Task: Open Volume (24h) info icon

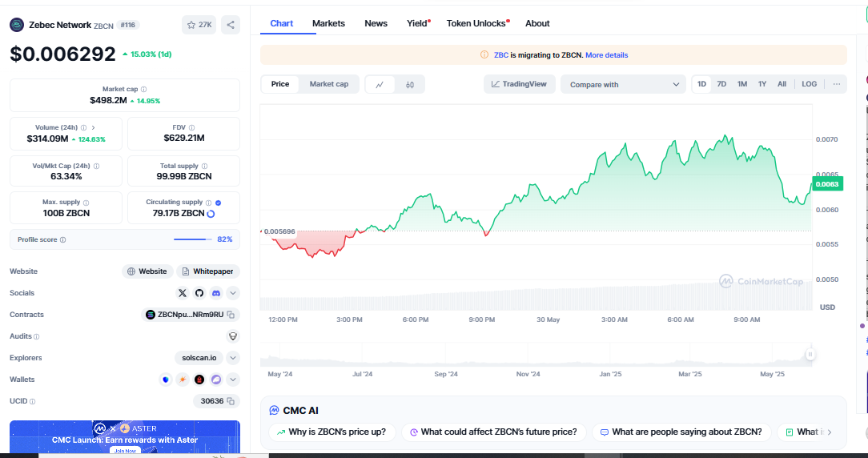Action: pyautogui.click(x=83, y=127)
